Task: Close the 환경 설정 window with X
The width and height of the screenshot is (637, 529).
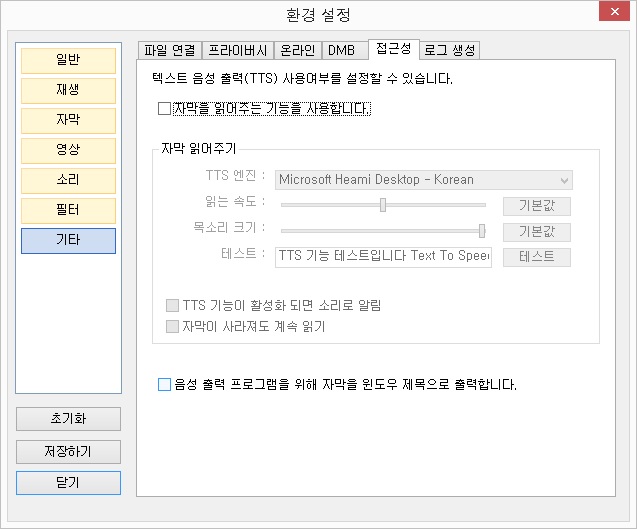Action: [614, 11]
